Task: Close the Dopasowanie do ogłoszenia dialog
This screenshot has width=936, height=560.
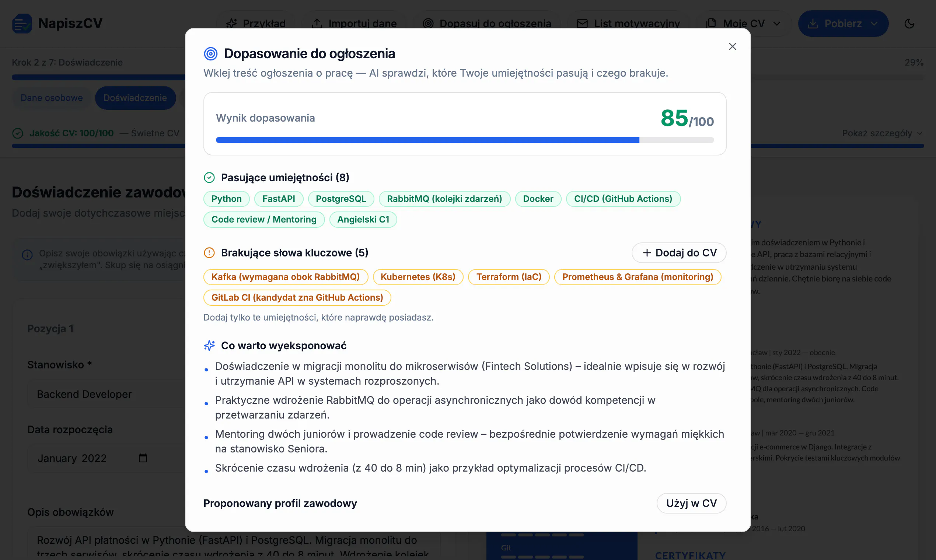Action: coord(732,46)
